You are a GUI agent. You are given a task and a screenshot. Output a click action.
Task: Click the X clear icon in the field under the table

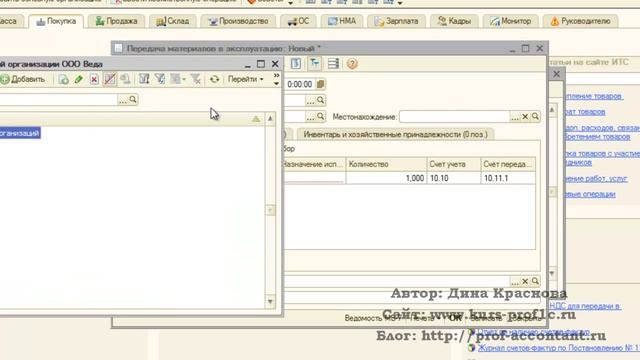[525, 281]
